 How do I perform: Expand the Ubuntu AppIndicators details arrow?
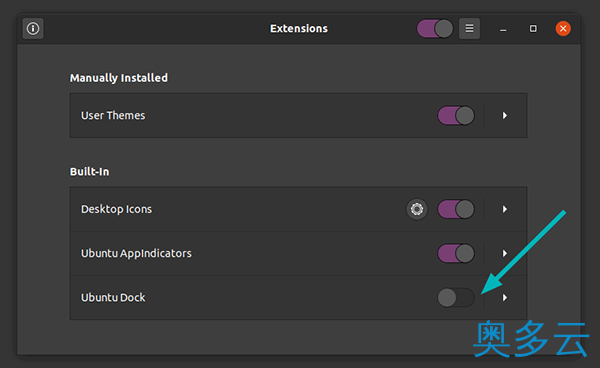505,253
